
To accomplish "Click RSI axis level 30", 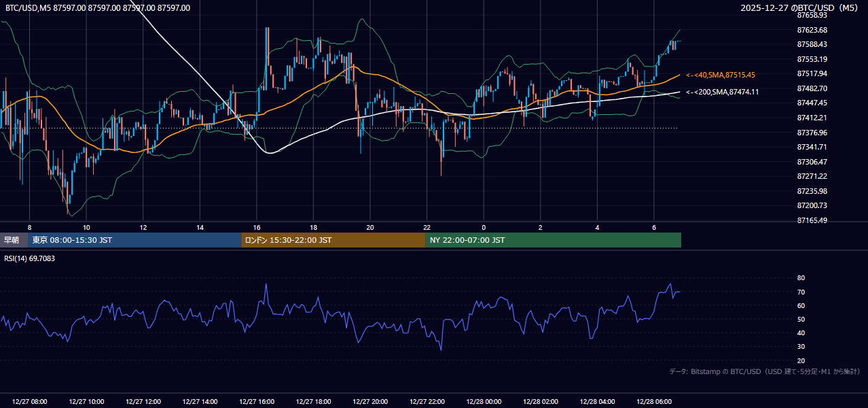I will (801, 346).
